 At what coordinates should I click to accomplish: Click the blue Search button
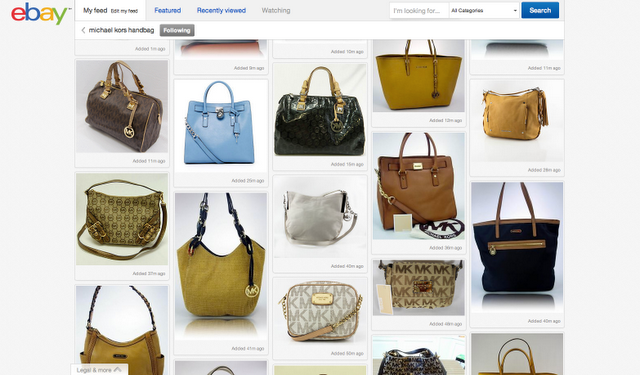click(540, 11)
